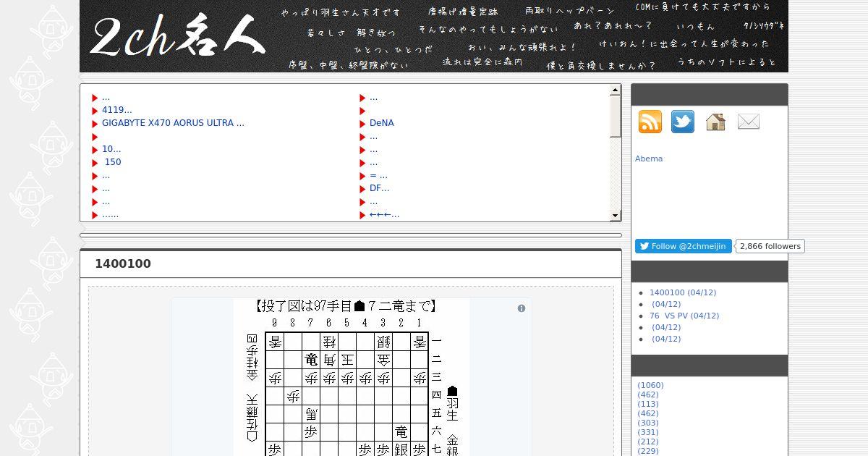Open recent post 1400100 (04/12)

(683, 292)
